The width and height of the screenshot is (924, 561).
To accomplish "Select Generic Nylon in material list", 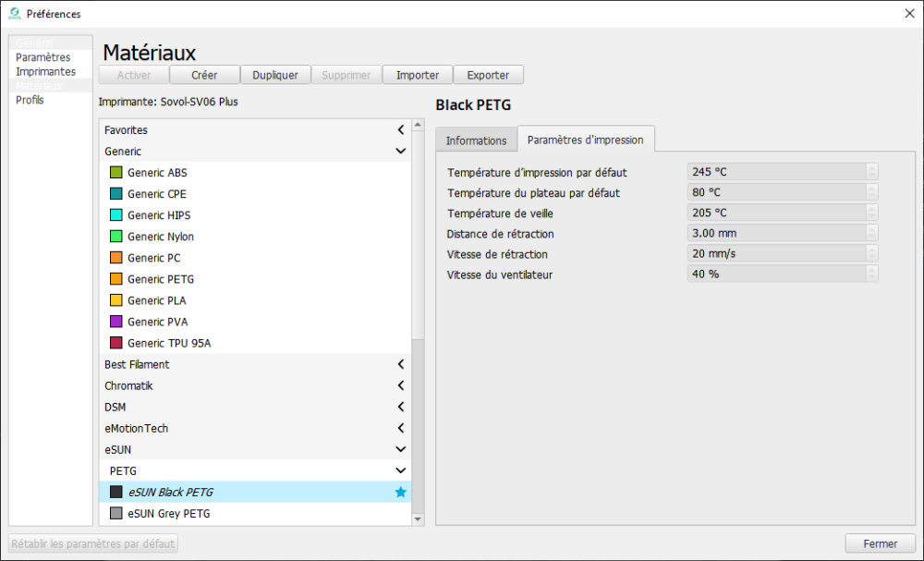I will pyautogui.click(x=255, y=237).
